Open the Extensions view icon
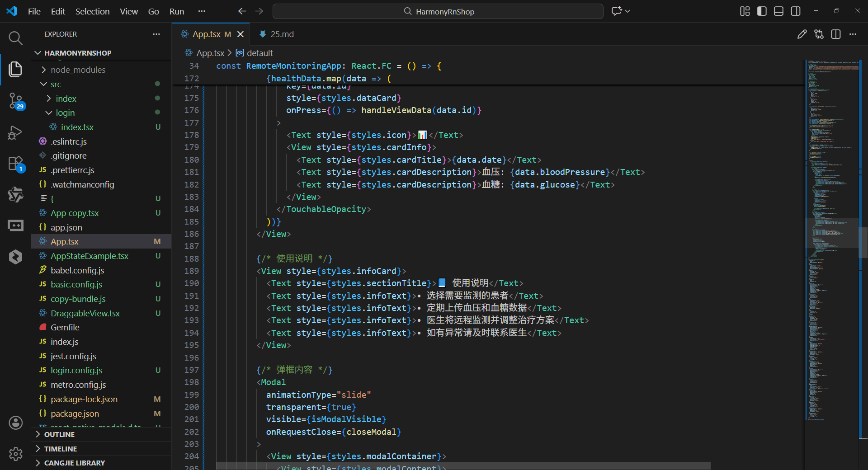The width and height of the screenshot is (868, 470). 15,164
